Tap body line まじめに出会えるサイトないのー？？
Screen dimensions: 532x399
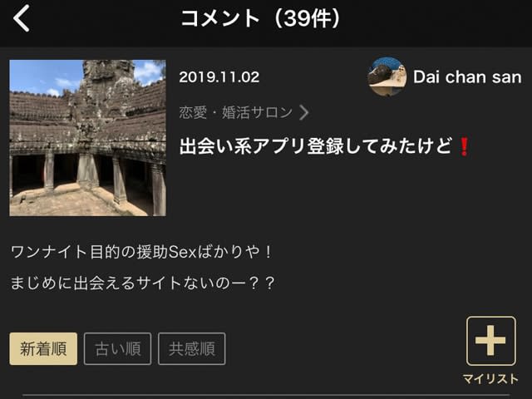pyautogui.click(x=142, y=283)
